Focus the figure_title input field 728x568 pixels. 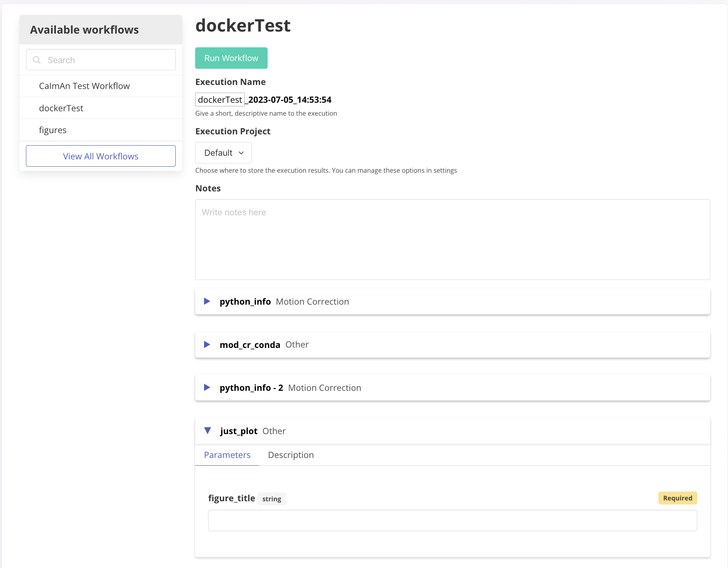pyautogui.click(x=452, y=521)
